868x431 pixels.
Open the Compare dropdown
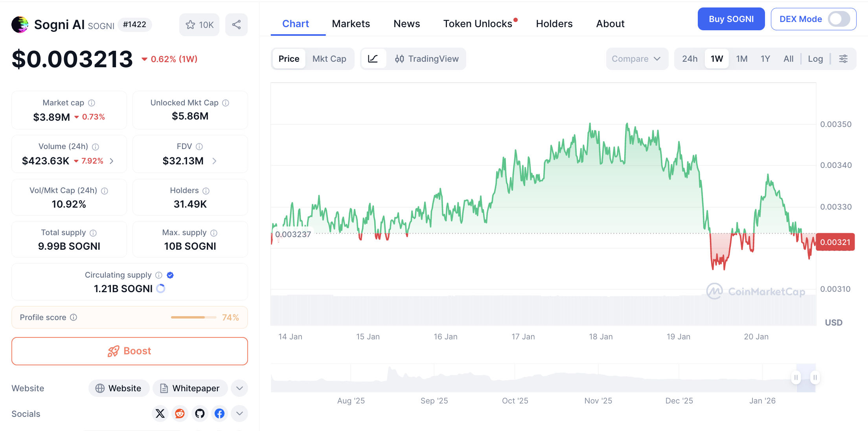pyautogui.click(x=636, y=59)
